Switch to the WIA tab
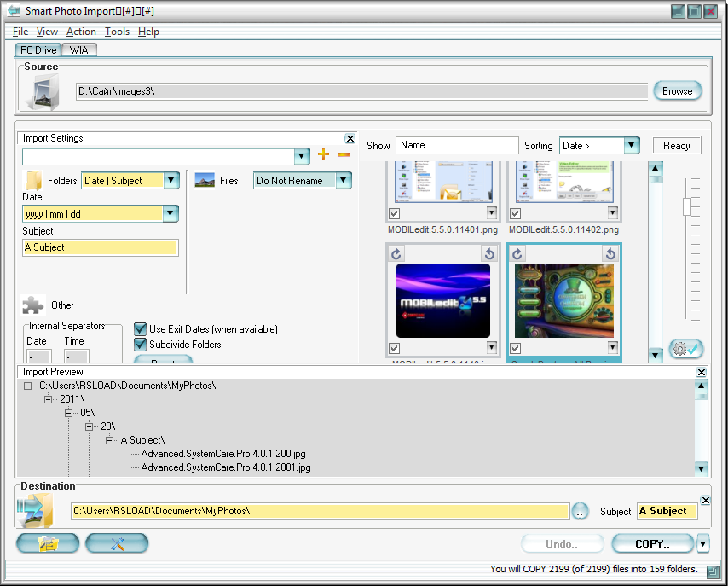728x586 pixels. [x=79, y=49]
